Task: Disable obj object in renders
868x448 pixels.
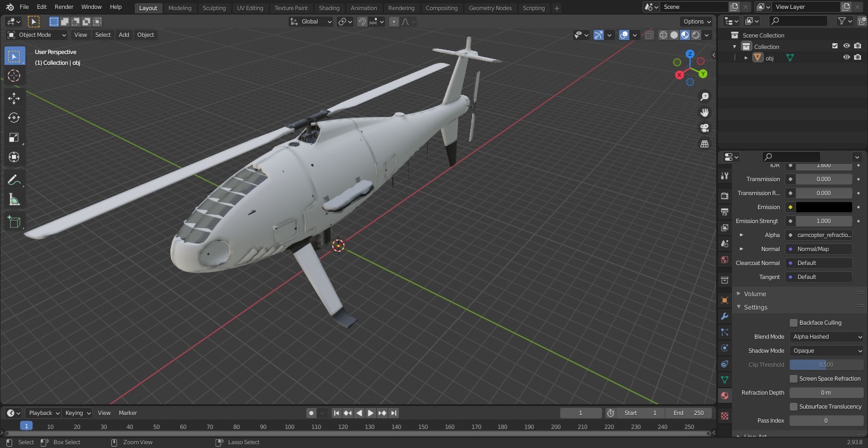Action: pyautogui.click(x=857, y=58)
